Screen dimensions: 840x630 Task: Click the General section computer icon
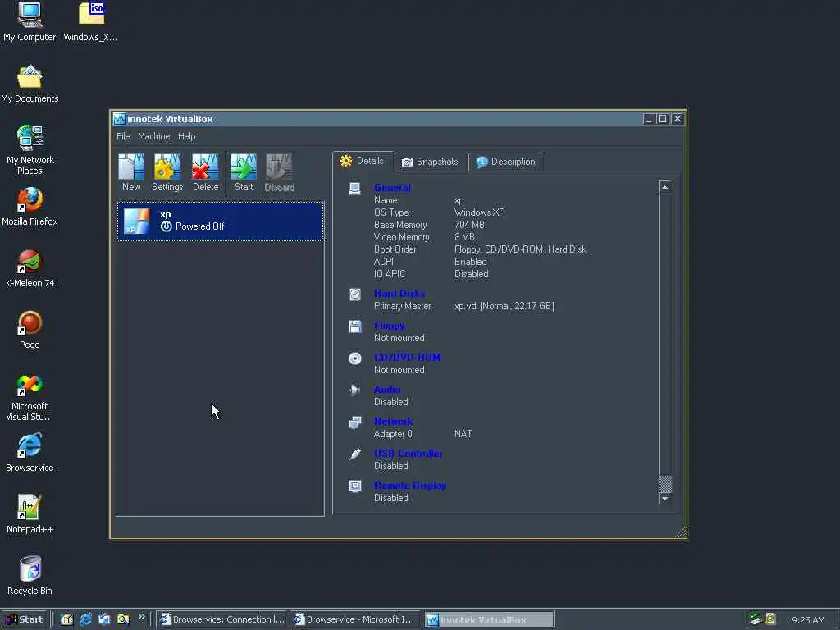(x=354, y=189)
